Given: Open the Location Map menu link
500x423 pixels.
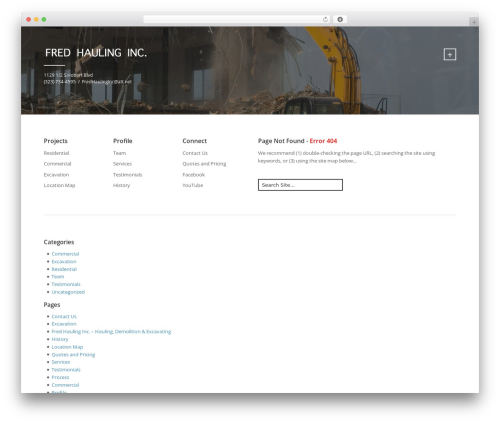Looking at the screenshot, I should point(59,185).
